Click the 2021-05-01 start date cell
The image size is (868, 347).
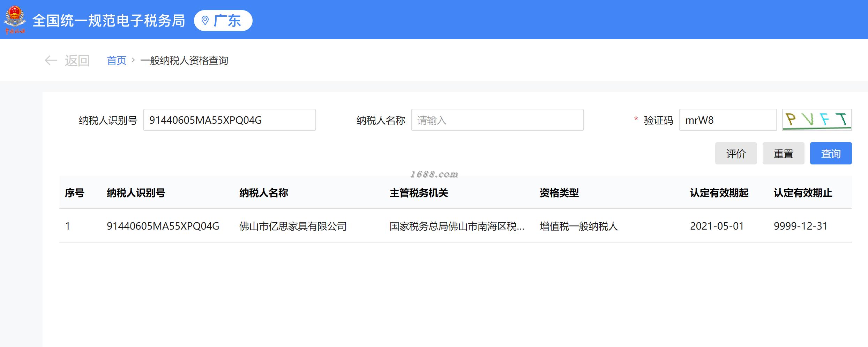tap(717, 226)
